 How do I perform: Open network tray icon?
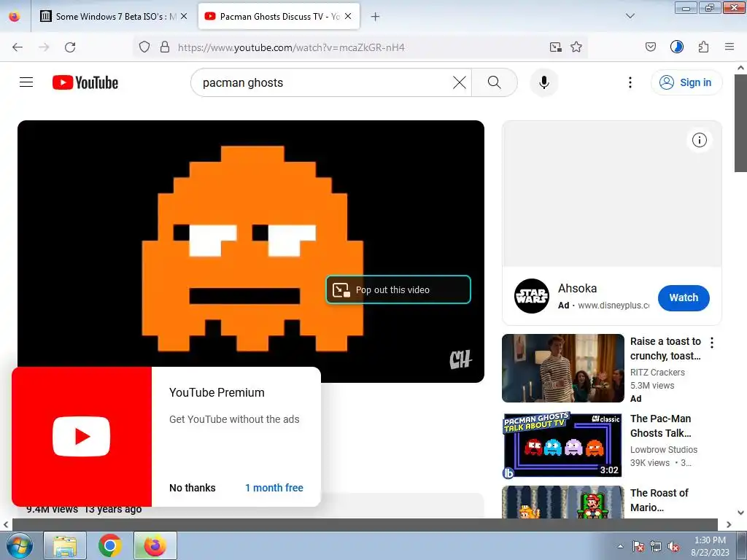[x=656, y=546]
